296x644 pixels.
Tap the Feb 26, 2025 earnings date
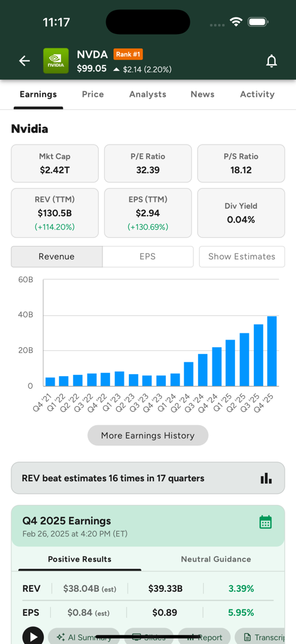(x=75, y=534)
